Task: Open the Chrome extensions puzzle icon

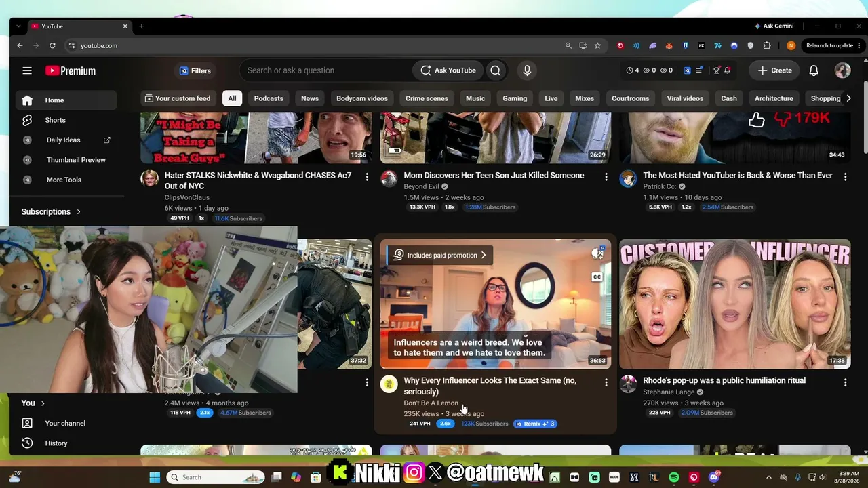Action: 767,45
